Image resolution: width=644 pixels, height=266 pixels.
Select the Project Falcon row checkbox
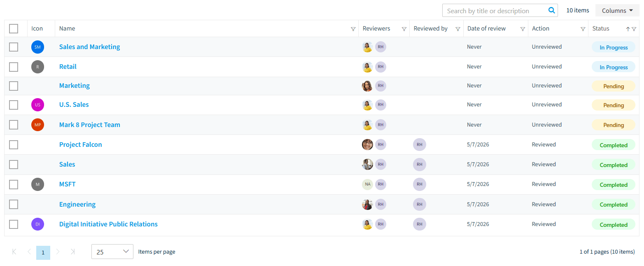coord(14,145)
